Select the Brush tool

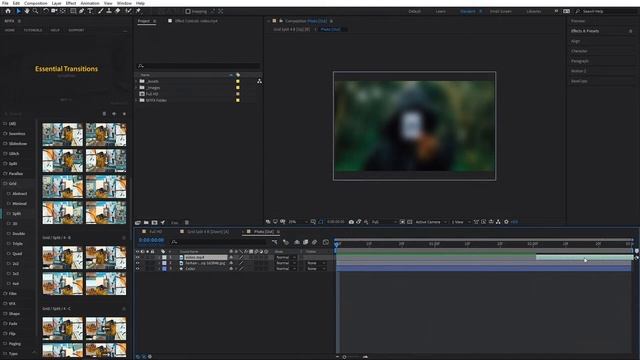coord(100,11)
